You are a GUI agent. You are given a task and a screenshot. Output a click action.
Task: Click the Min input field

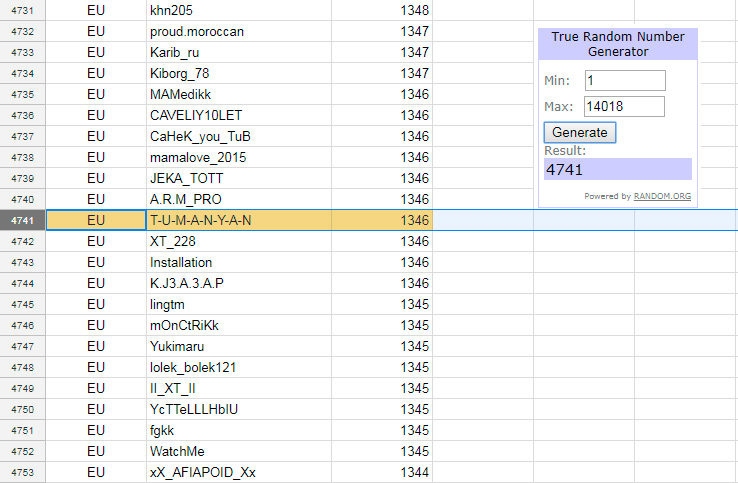pos(625,81)
